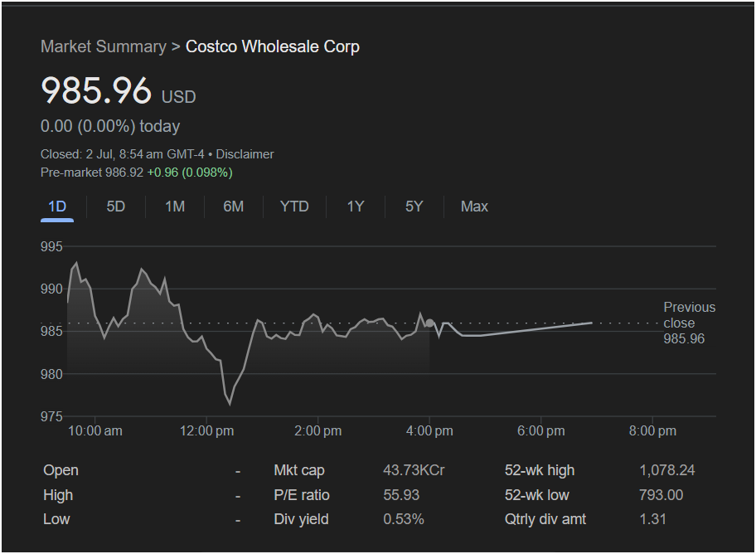Click the 8:00 pm axis label

coord(652,431)
